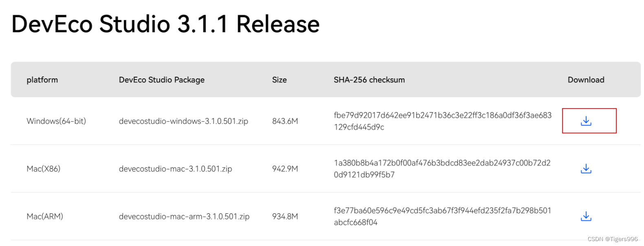
Task: Select devecostudio-windows-3.1.0.501.zip file name
Action: [x=183, y=121]
